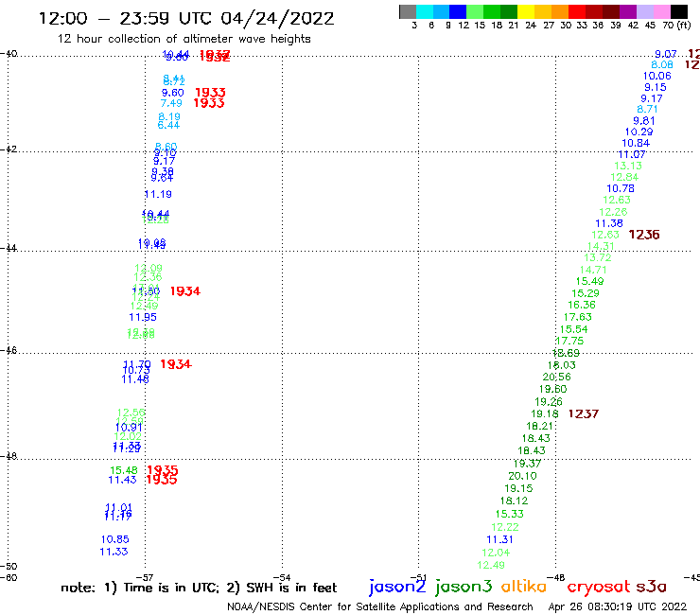This screenshot has height=615, width=700.
Task: Click the wave height value '11.95'
Action: coord(143,317)
